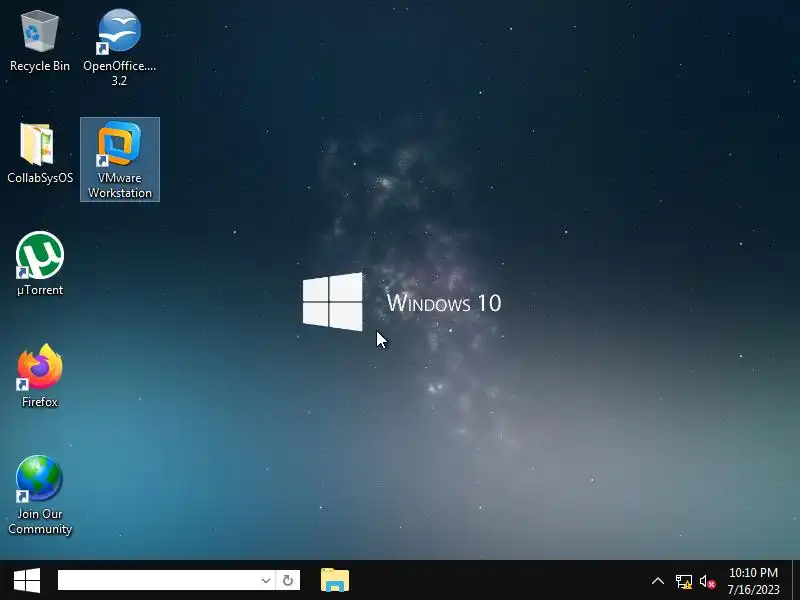Image resolution: width=800 pixels, height=600 pixels.
Task: Select the Join Our Community globe icon
Action: coord(40,494)
